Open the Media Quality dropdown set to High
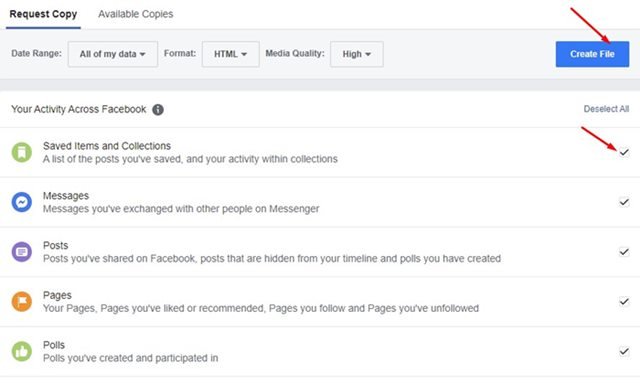Image resolution: width=640 pixels, height=383 pixels. point(357,54)
